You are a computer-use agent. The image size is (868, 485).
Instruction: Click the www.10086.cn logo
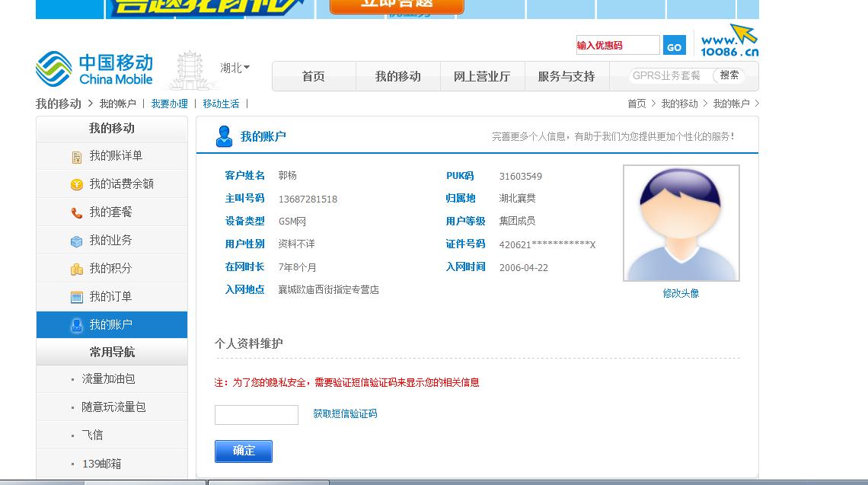(729, 40)
